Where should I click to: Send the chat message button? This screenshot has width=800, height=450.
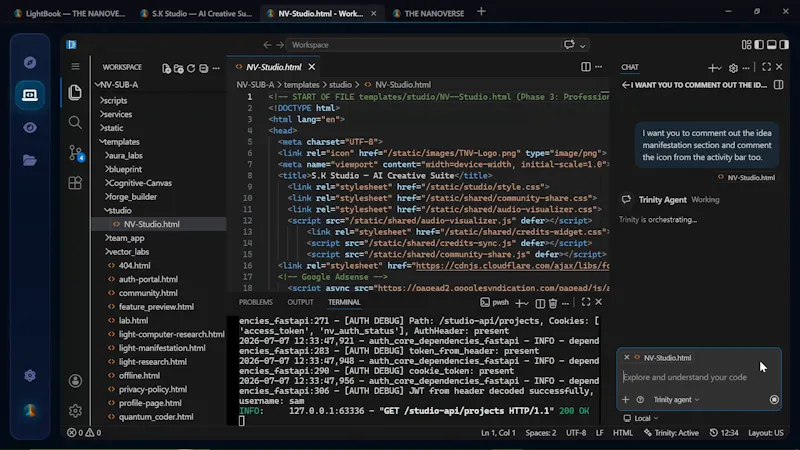(x=774, y=399)
